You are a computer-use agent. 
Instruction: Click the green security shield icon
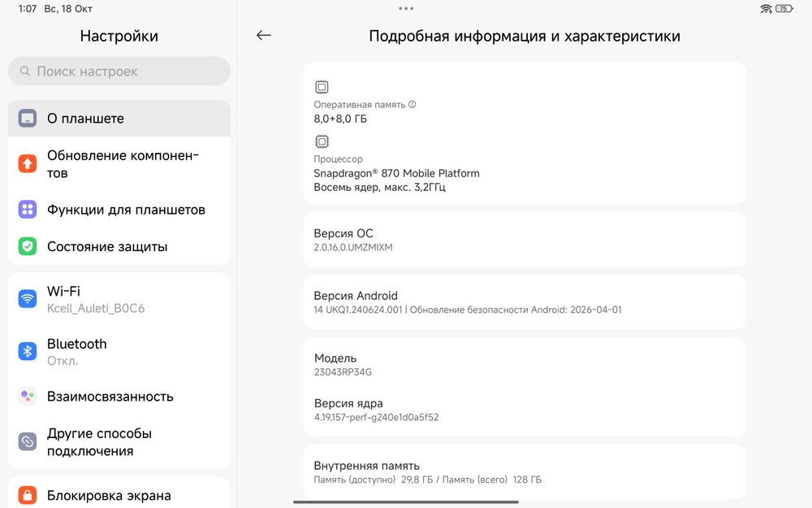pos(28,246)
